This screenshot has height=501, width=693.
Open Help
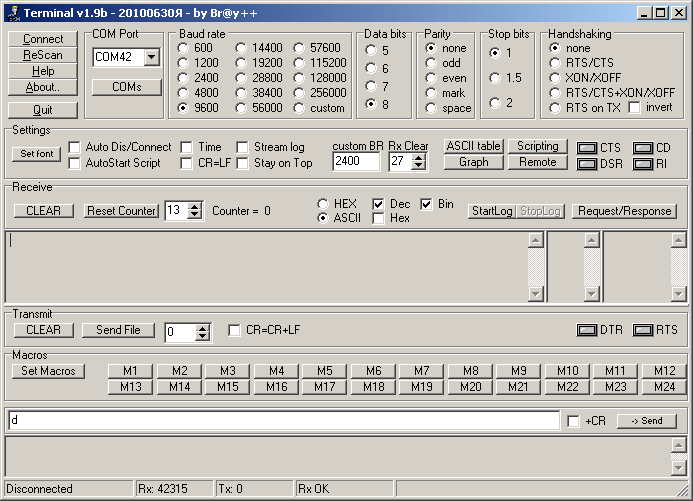[43, 71]
